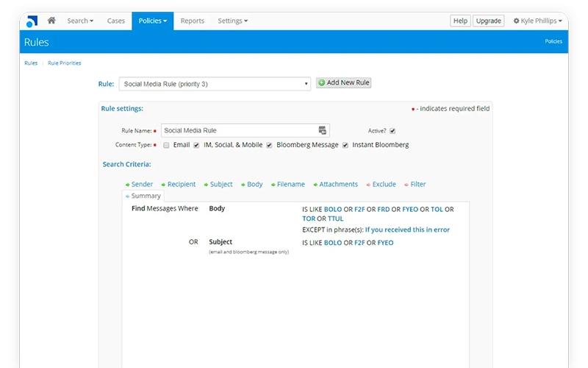Screen dimensions: 588x368
Task: Click the green arrow beside Subject tab
Action: 206,185
